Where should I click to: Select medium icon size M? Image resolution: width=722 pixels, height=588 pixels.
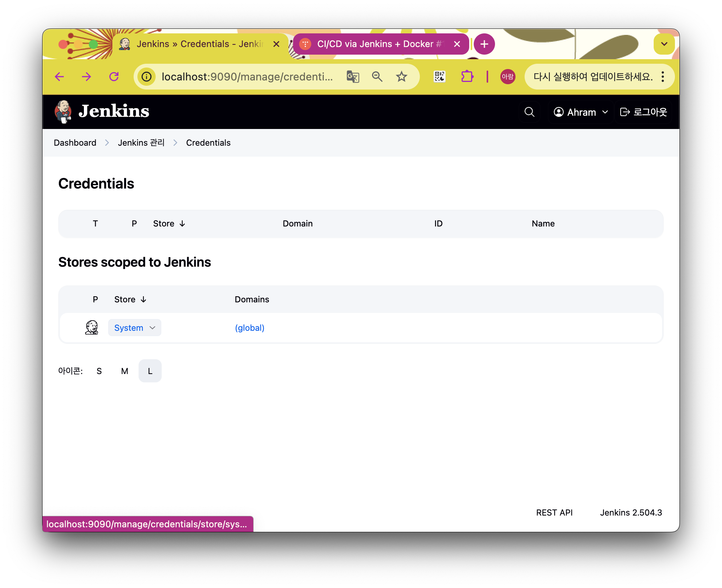click(x=125, y=371)
